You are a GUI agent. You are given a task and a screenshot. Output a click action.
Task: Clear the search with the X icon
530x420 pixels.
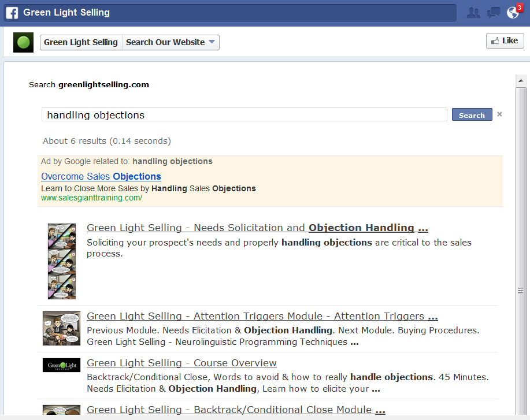499,114
